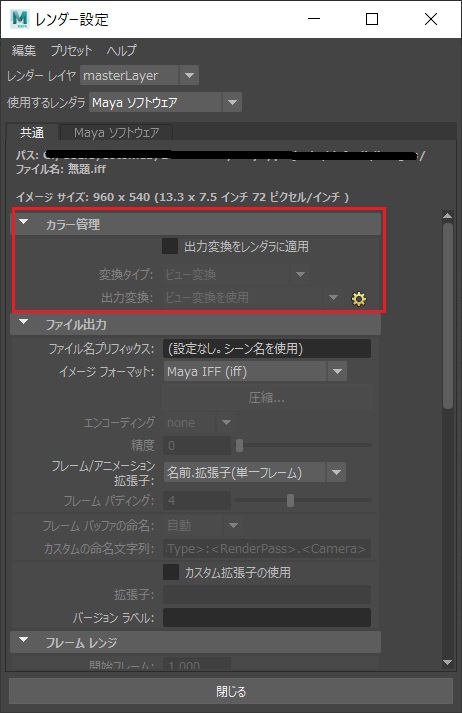
Task: Open フレーム/アニメーション拡張子 dropdown
Action: (x=255, y=472)
